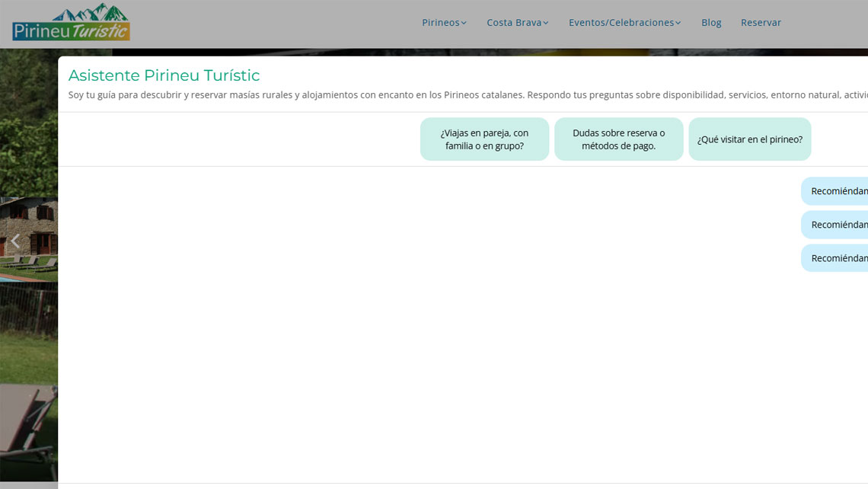The height and width of the screenshot is (489, 868).
Task: Expand the chevron beside Costa Brava
Action: click(x=546, y=23)
